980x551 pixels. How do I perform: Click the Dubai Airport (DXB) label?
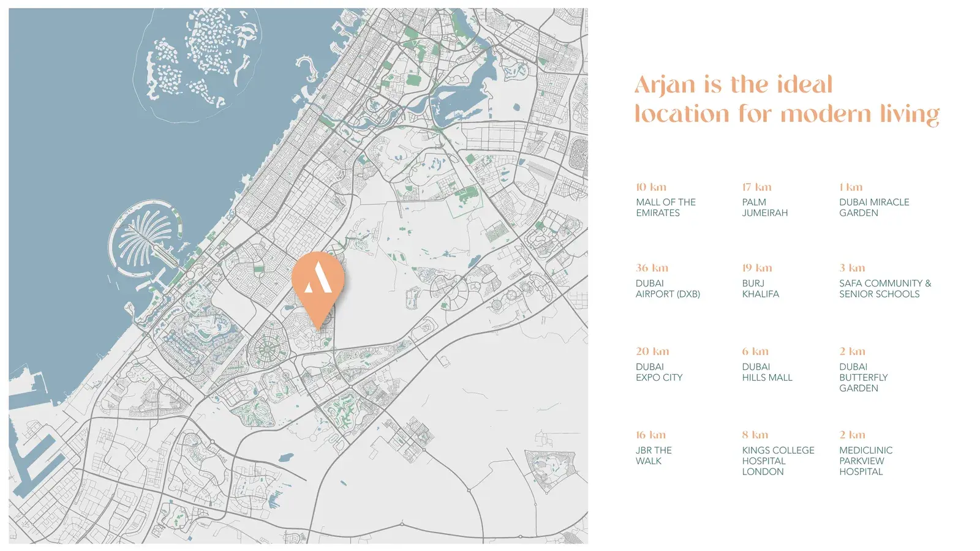coord(668,288)
